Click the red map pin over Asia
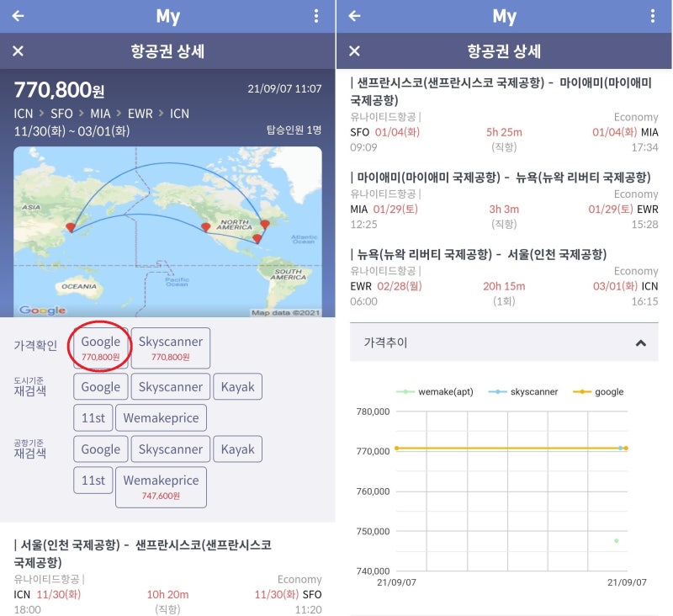 [70, 226]
